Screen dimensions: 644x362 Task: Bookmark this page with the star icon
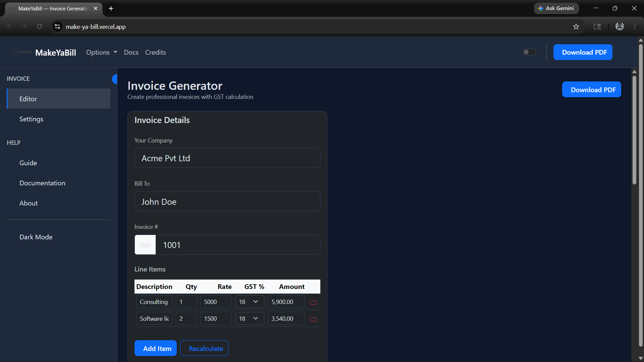point(576,27)
